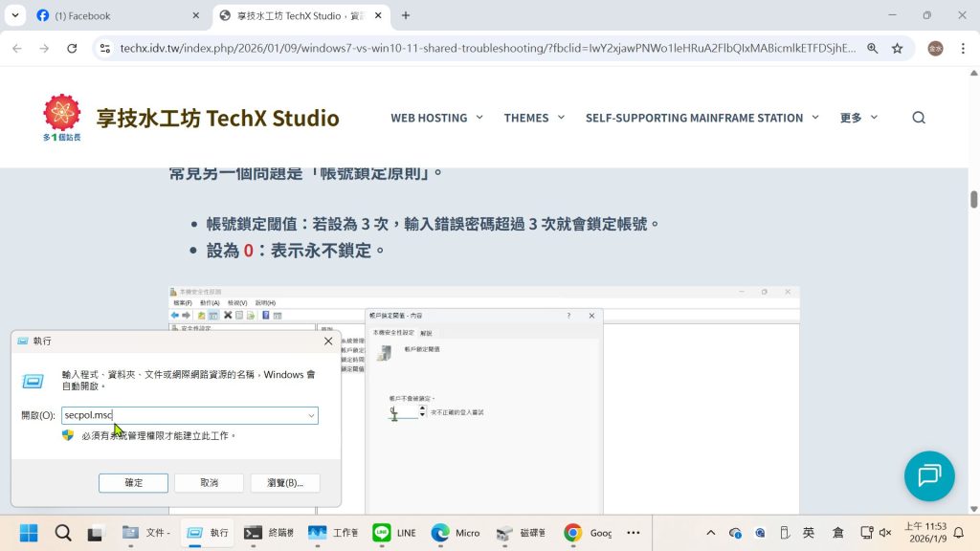This screenshot has height=551, width=980.
Task: Open the blue chat widget bubble
Action: coord(928,475)
